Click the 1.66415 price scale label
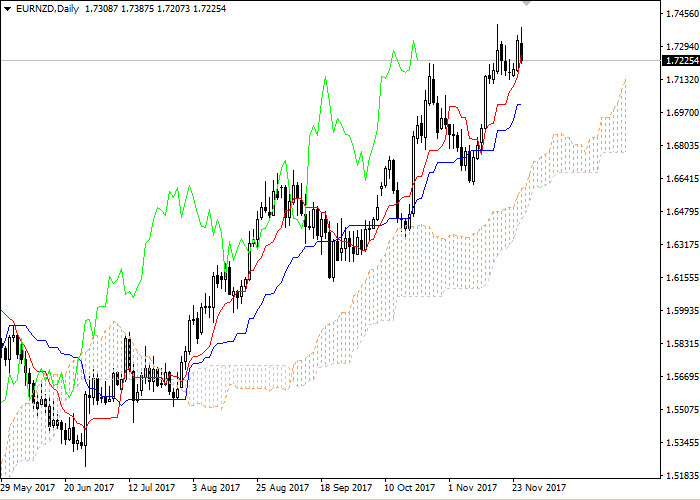Screen dimensions: 700x500 coord(682,179)
